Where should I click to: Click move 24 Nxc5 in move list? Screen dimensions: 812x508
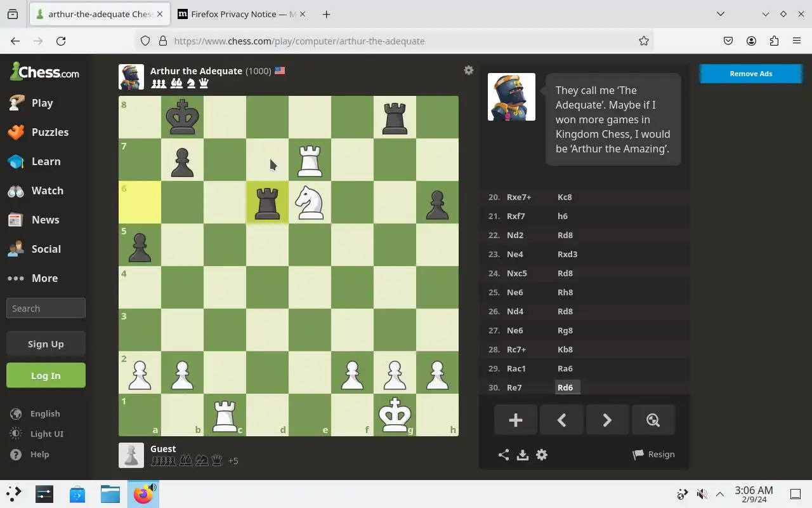coord(517,273)
